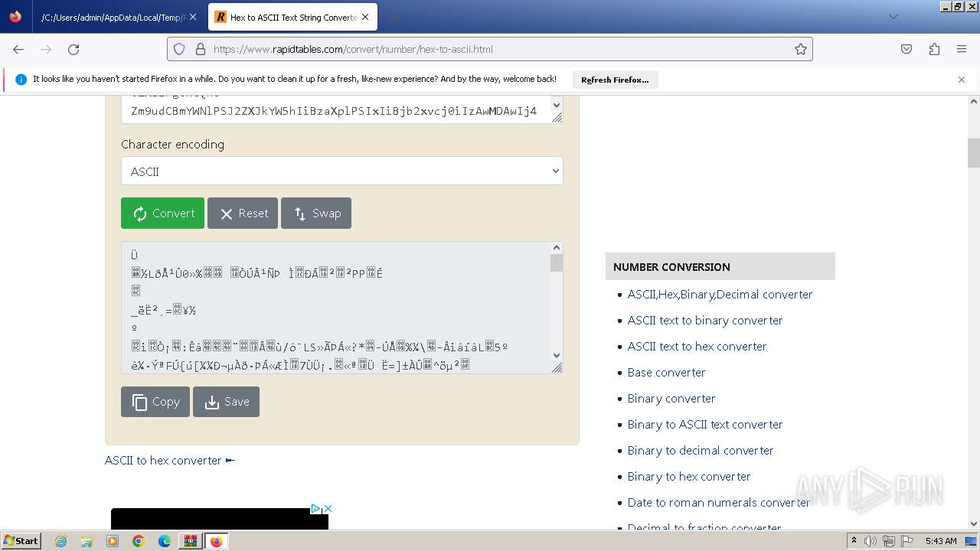Copy the converted output
The width and height of the screenshot is (980, 551).
pyautogui.click(x=155, y=402)
